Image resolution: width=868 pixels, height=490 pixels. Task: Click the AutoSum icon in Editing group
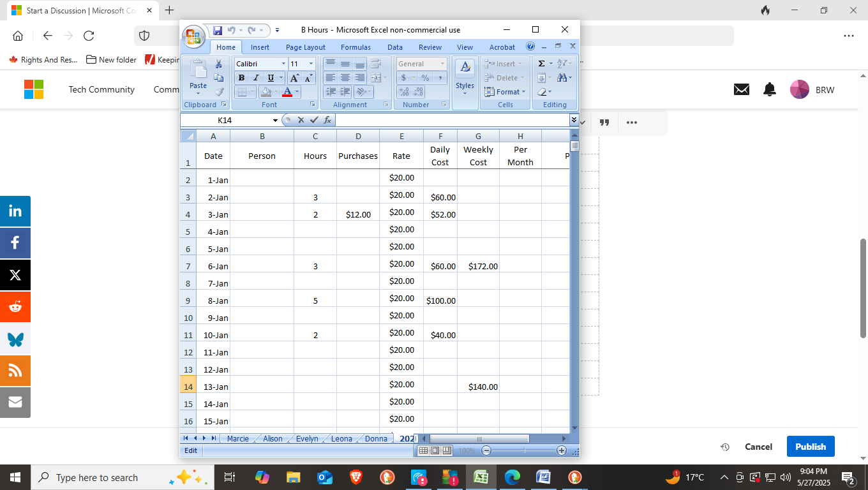542,63
